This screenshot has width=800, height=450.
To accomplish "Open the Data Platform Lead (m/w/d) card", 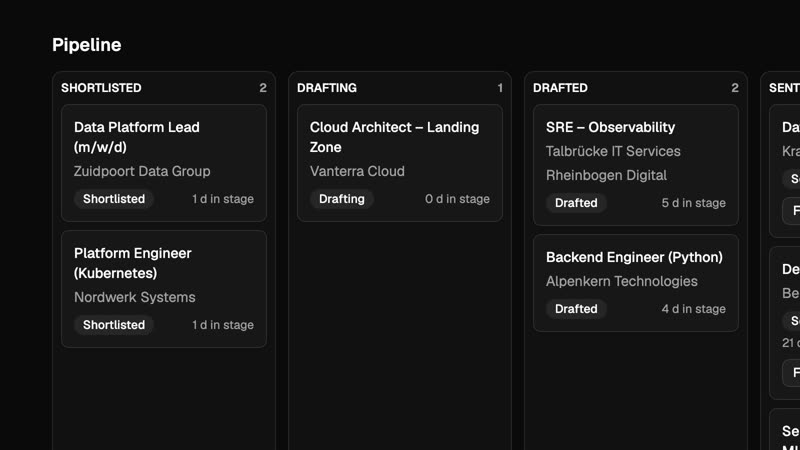I will (164, 163).
